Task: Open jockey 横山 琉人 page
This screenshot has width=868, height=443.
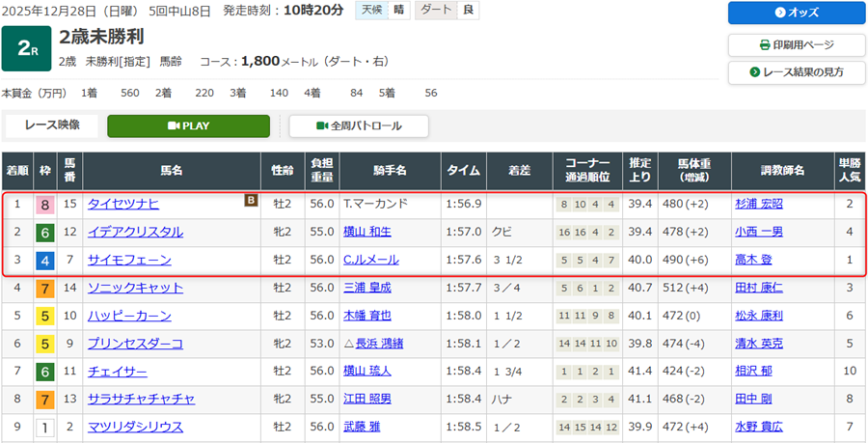Action: [x=367, y=371]
